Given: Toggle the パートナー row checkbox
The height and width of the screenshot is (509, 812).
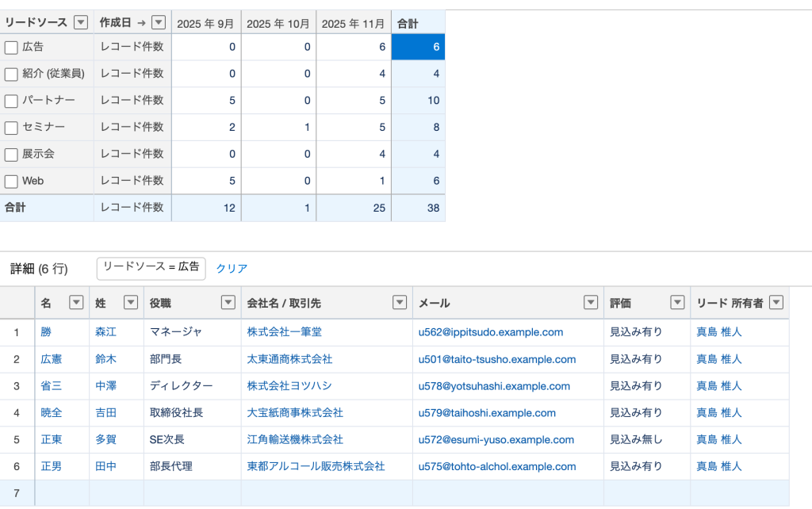Looking at the screenshot, I should tap(11, 101).
